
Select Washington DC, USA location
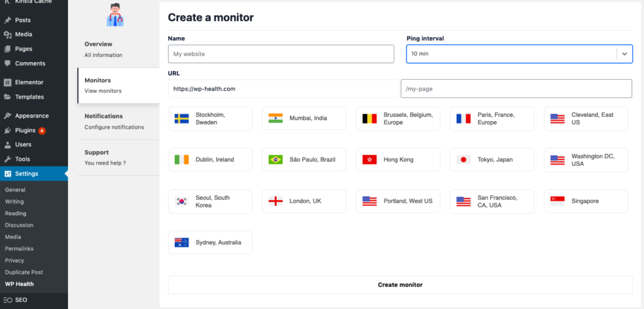[586, 160]
